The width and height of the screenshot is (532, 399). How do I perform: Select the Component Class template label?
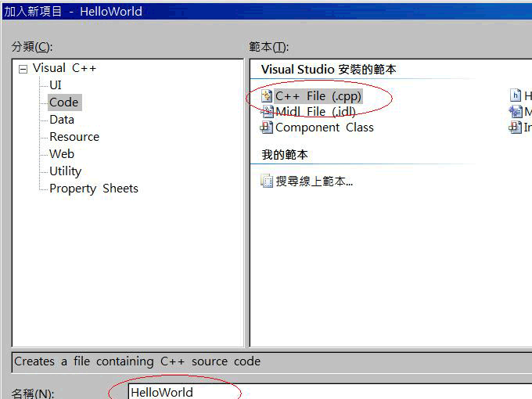325,128
